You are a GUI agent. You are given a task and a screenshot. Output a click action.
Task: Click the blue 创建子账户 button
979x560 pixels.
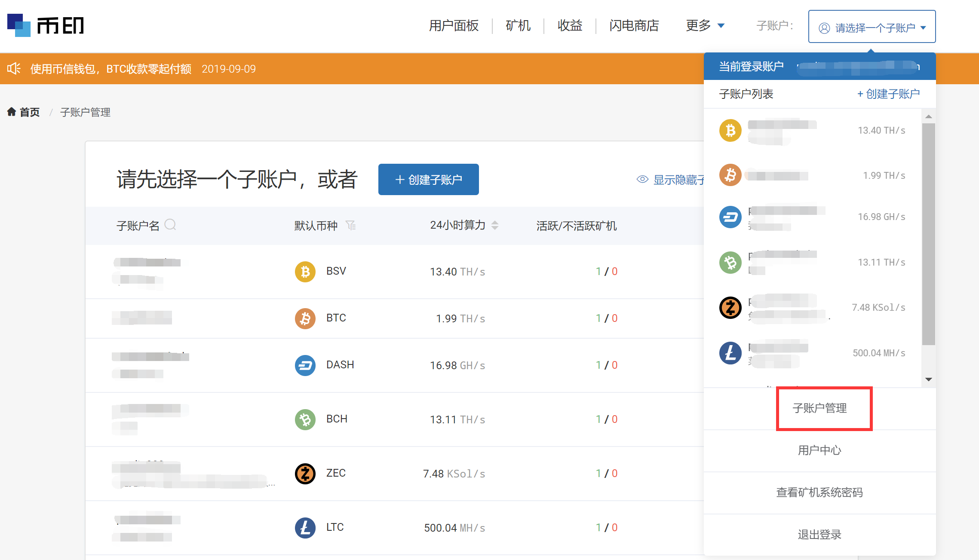point(429,179)
